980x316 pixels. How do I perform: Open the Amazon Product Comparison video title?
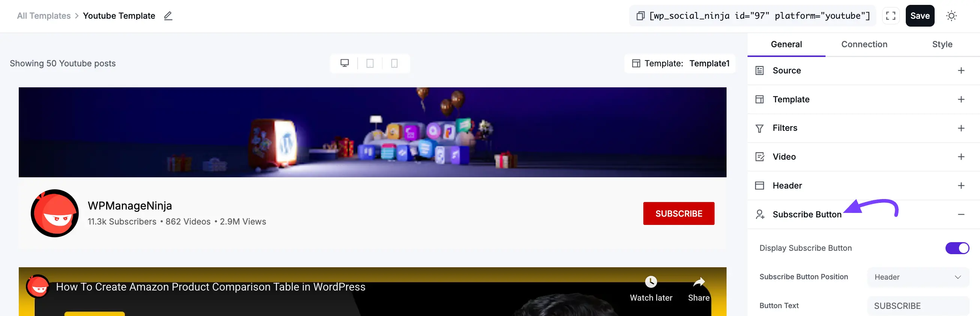pos(210,287)
